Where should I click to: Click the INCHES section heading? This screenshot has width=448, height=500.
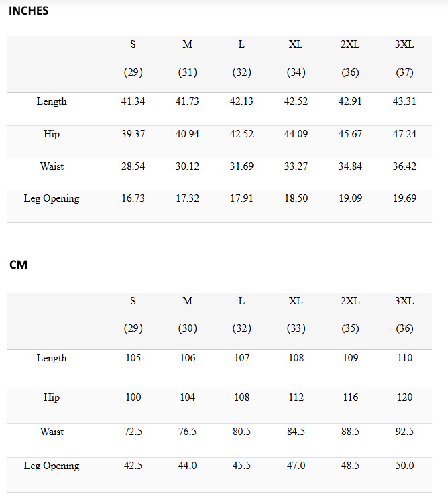coord(28,11)
